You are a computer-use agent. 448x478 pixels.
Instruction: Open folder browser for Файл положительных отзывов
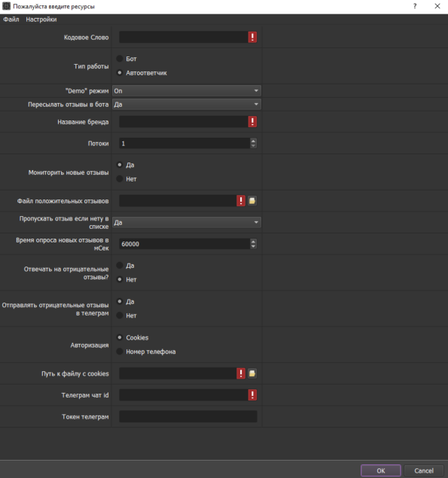(x=252, y=201)
